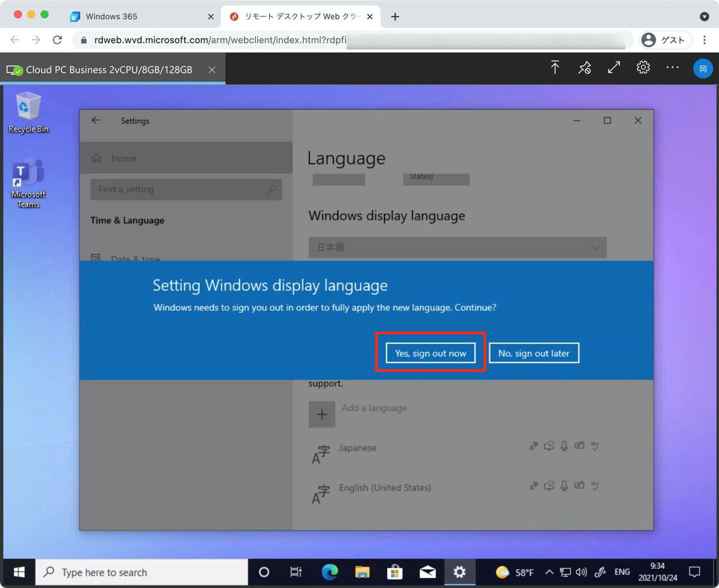
Task: Open Microsoft Store from taskbar
Action: [x=394, y=572]
